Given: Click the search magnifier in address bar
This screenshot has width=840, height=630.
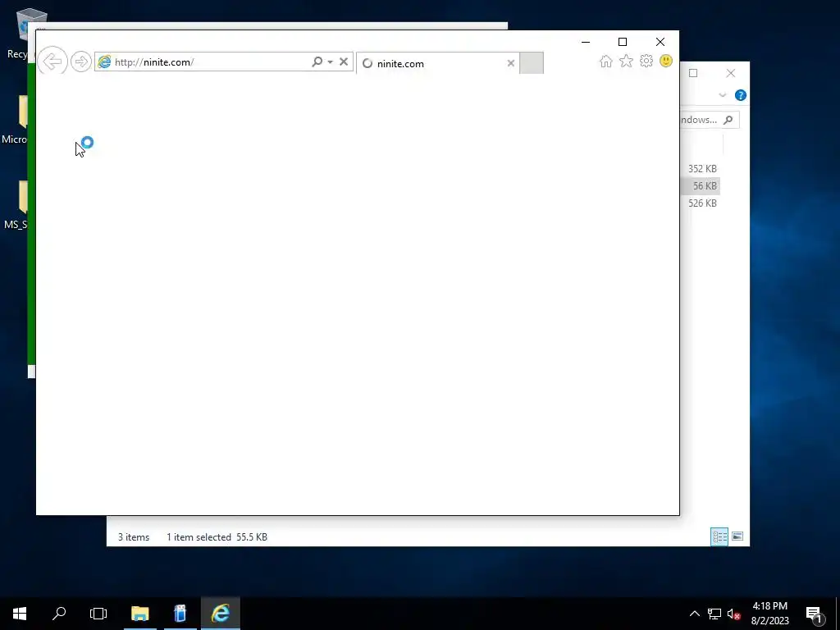Looking at the screenshot, I should click(x=317, y=62).
